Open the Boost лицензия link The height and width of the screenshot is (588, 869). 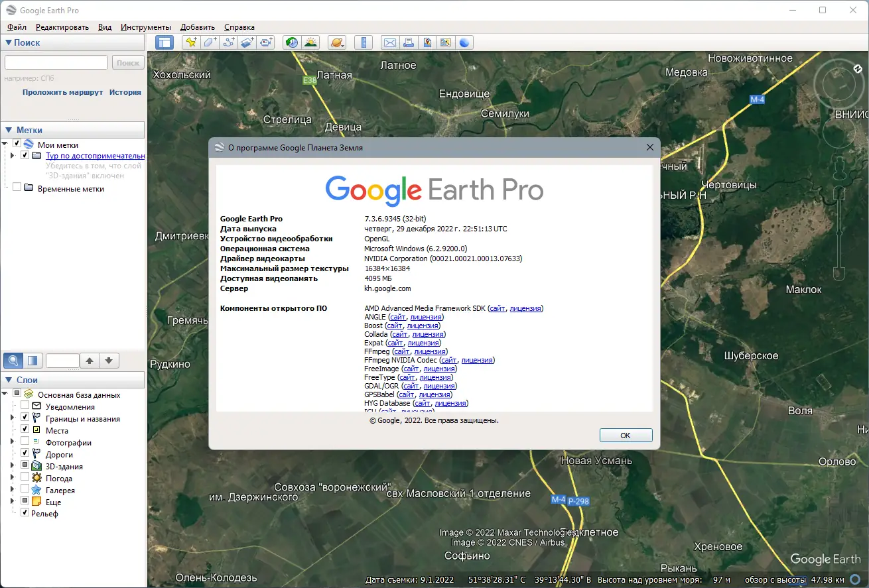[422, 325]
